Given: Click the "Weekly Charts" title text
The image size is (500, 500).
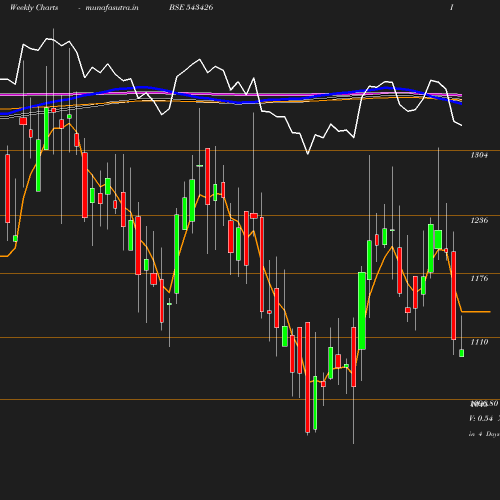Looking at the screenshot, I should 34,8.
